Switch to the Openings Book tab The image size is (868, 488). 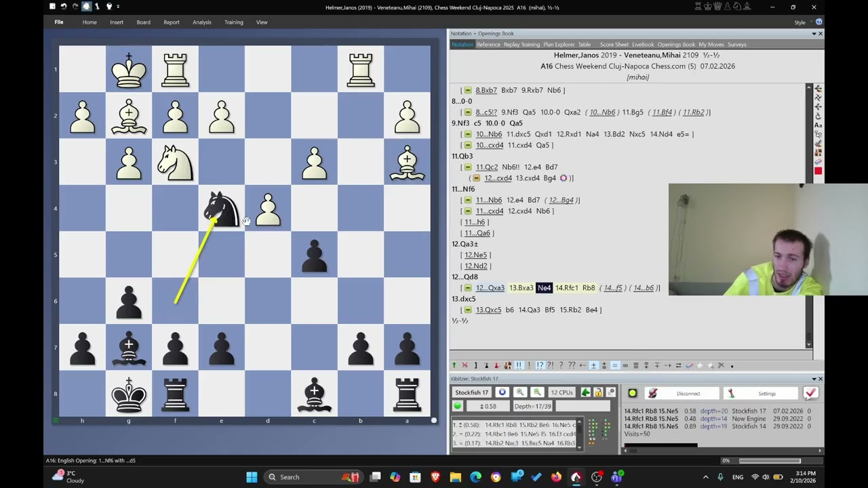(676, 45)
